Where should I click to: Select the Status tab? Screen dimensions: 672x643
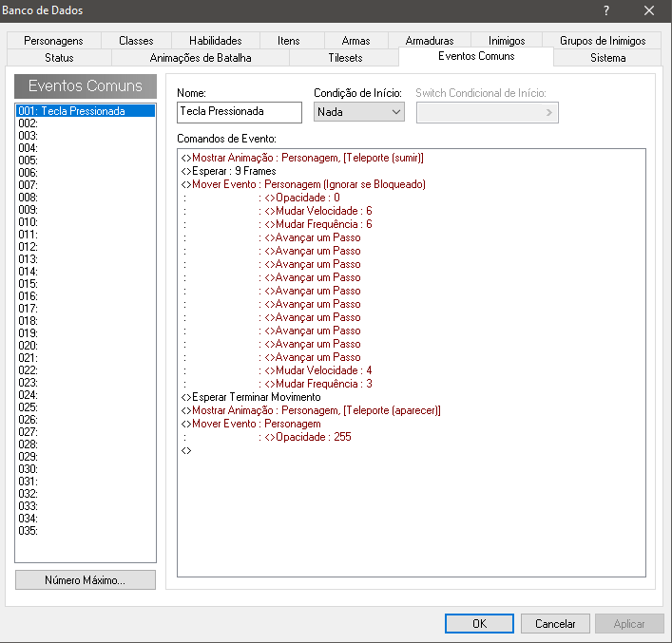[59, 58]
